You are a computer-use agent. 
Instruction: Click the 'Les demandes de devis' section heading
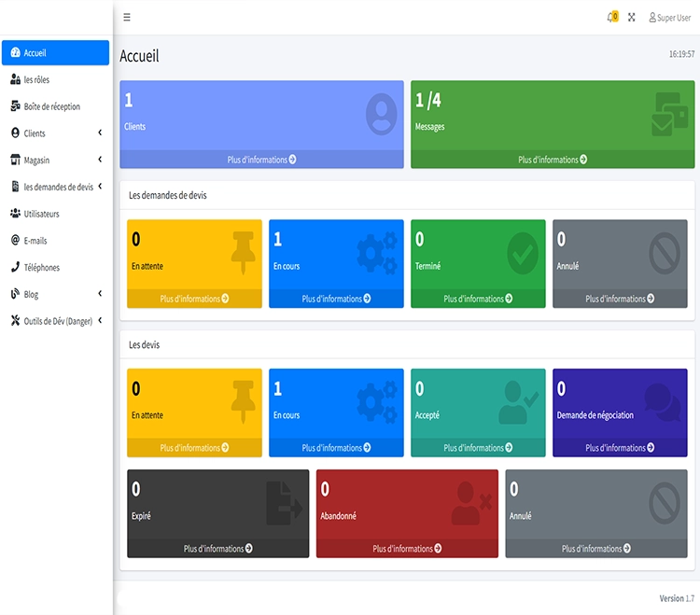click(168, 195)
